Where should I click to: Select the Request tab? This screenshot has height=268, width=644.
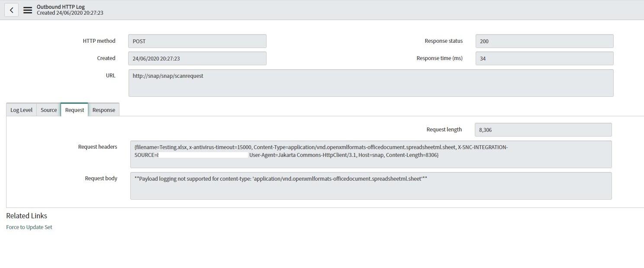(74, 110)
